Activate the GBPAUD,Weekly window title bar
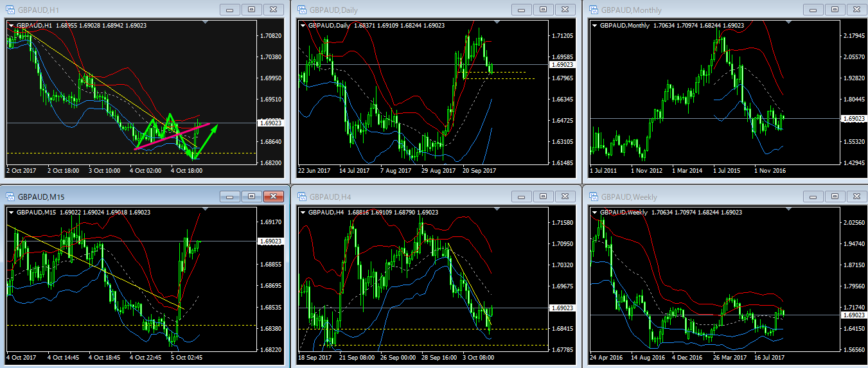 click(707, 197)
